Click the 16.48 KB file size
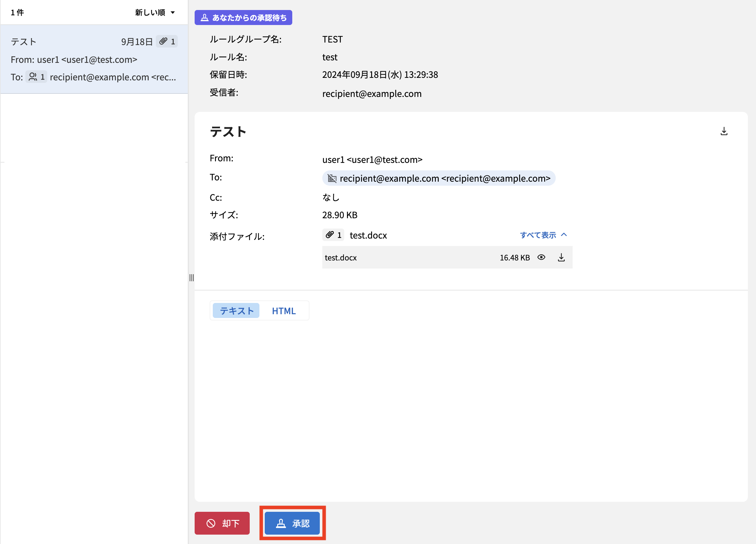 (515, 258)
